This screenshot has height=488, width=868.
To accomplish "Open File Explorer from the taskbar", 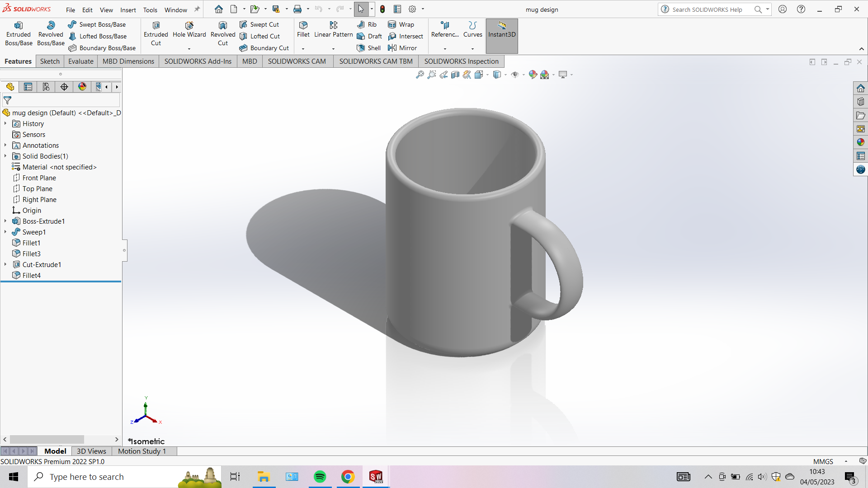I will tap(264, 477).
